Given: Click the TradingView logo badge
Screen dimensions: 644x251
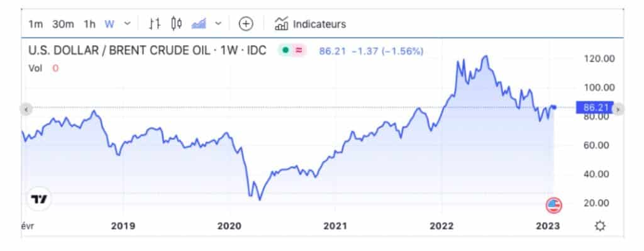Looking at the screenshot, I should pos(40,199).
